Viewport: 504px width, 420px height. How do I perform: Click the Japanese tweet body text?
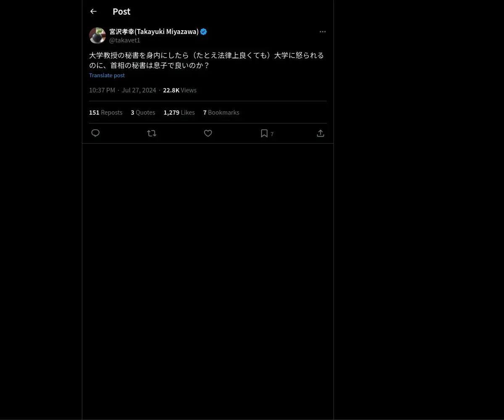click(206, 60)
